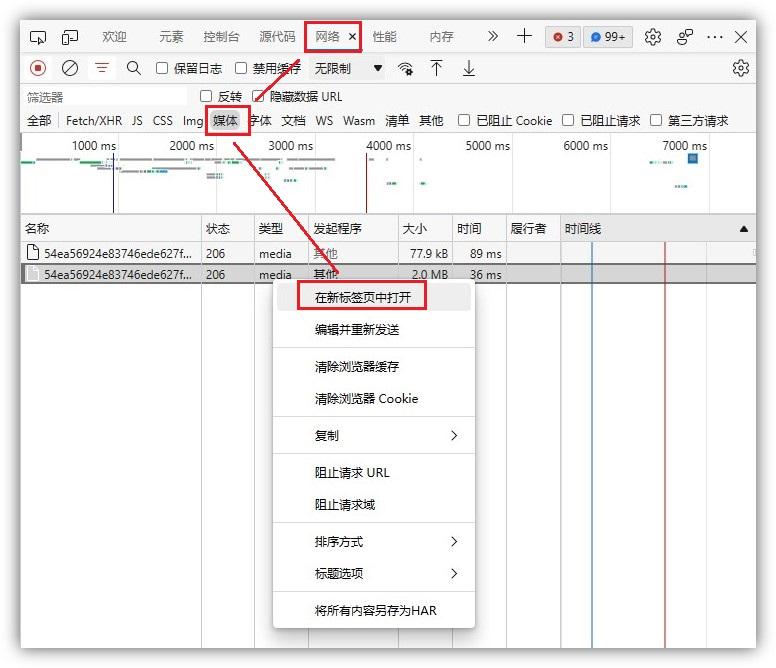
Task: Show more tabs with double chevron
Action: pos(492,36)
